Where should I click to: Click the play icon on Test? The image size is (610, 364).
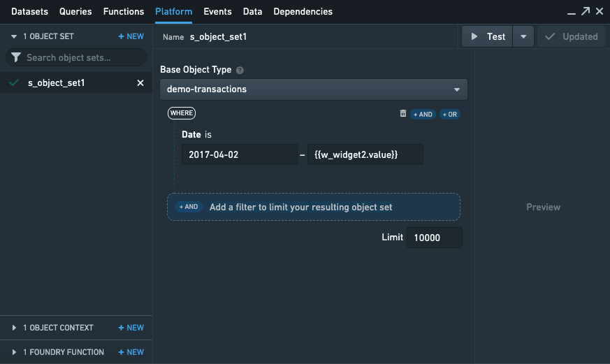474,36
